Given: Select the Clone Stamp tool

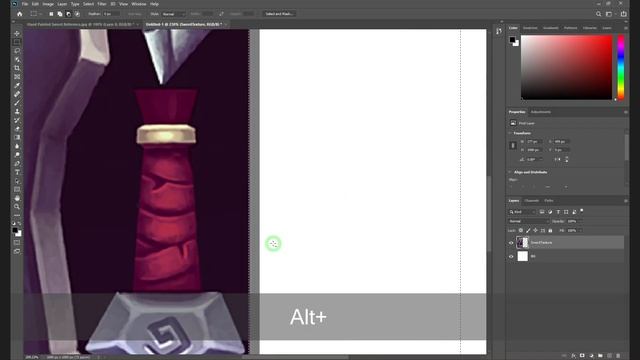Looking at the screenshot, I should pyautogui.click(x=17, y=111).
